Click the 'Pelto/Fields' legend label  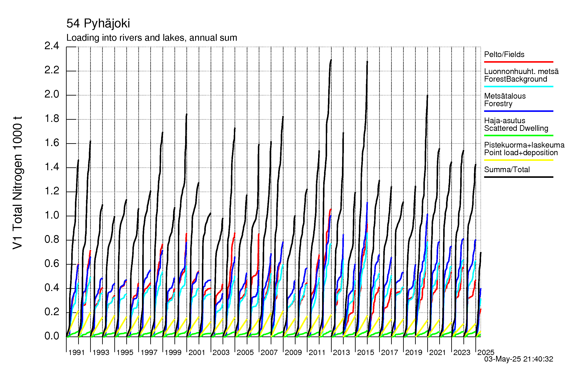[504, 54]
